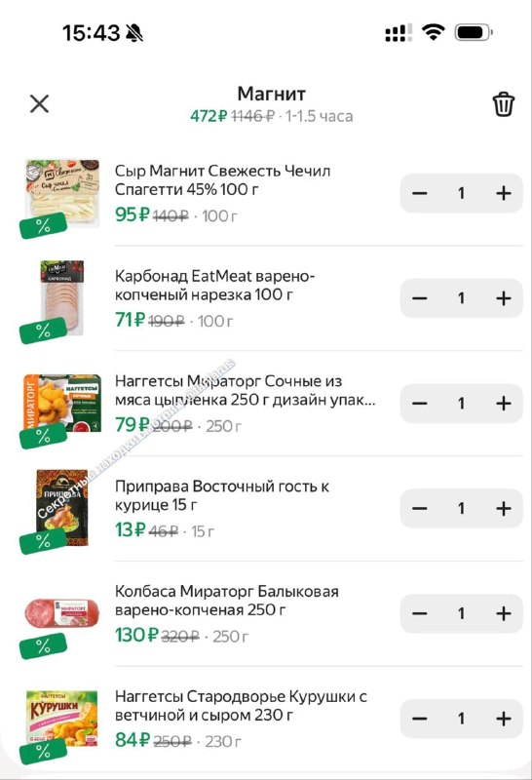
Task: Remove one Карбонад EatMeat with minus
Action: point(420,298)
